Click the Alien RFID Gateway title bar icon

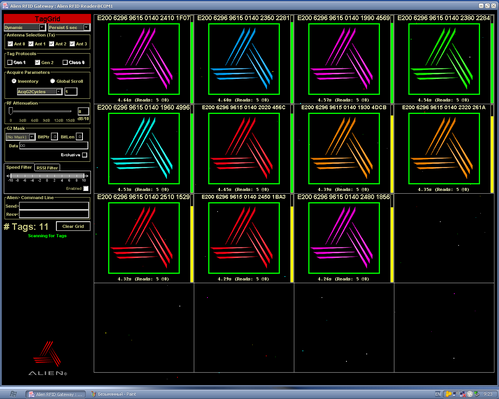(x=5, y=6)
